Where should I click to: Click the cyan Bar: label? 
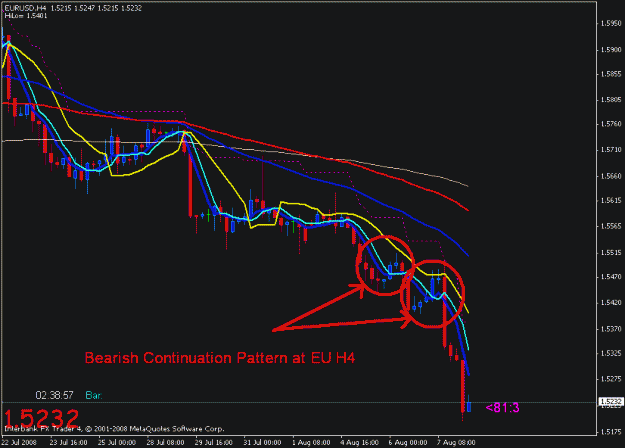click(x=94, y=395)
